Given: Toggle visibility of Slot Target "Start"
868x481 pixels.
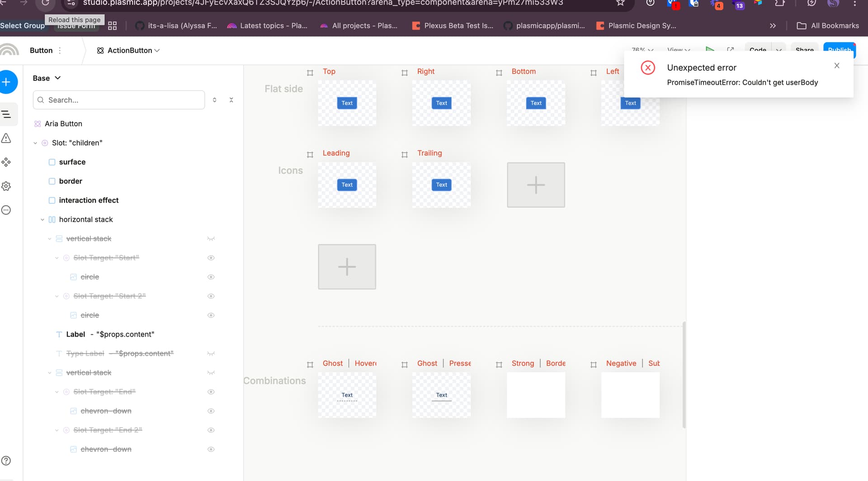Looking at the screenshot, I should [211, 258].
